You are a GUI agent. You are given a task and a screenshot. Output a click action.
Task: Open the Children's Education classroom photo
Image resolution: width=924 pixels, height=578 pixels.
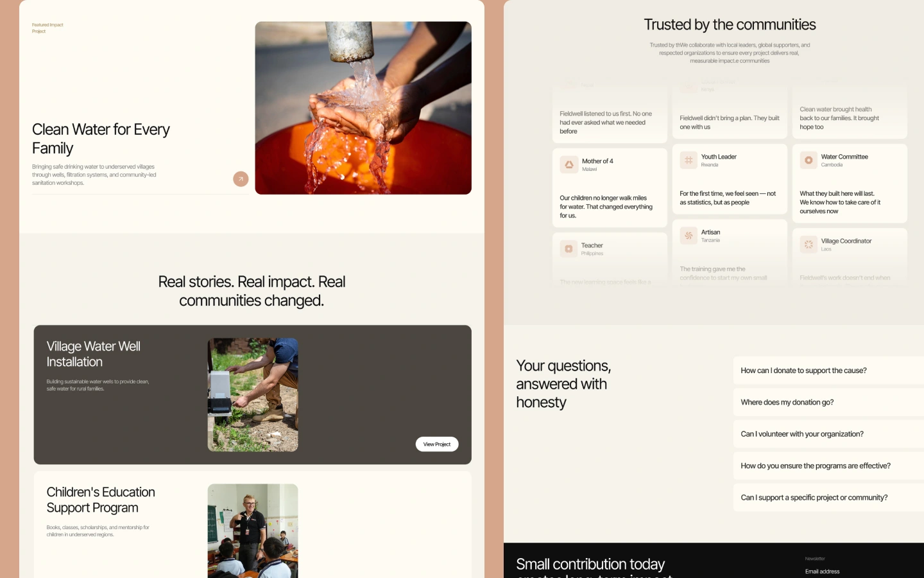click(253, 531)
